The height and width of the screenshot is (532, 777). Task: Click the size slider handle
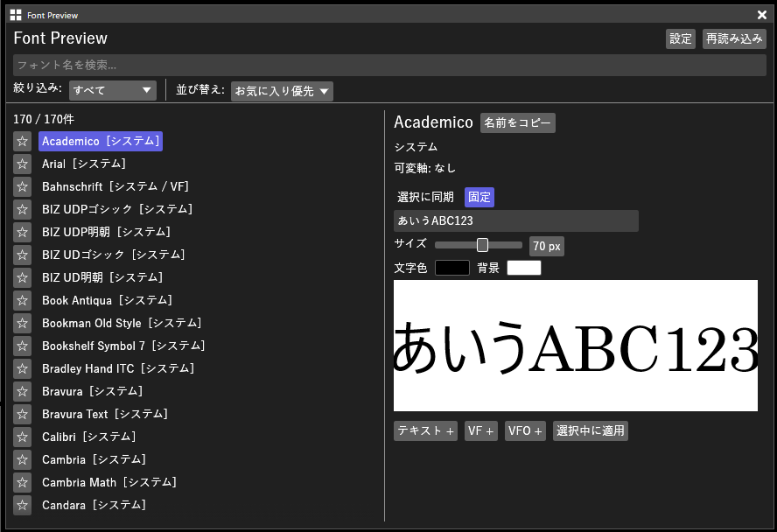click(x=482, y=245)
